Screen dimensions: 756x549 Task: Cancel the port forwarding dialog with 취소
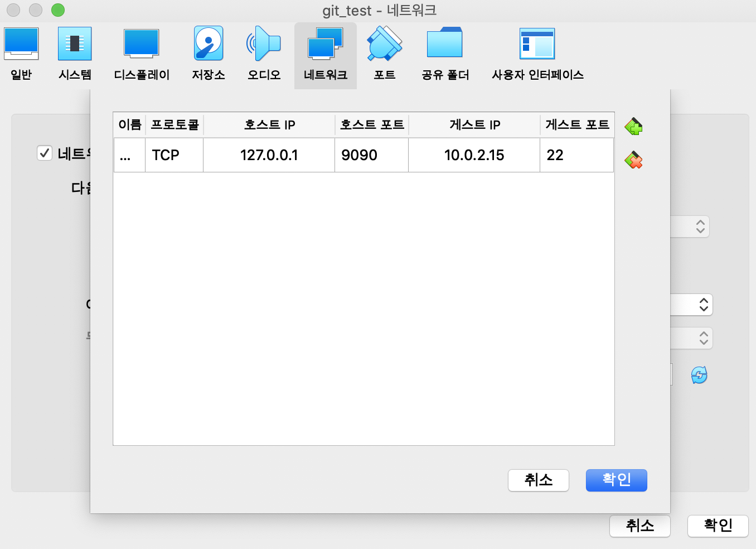[539, 480]
